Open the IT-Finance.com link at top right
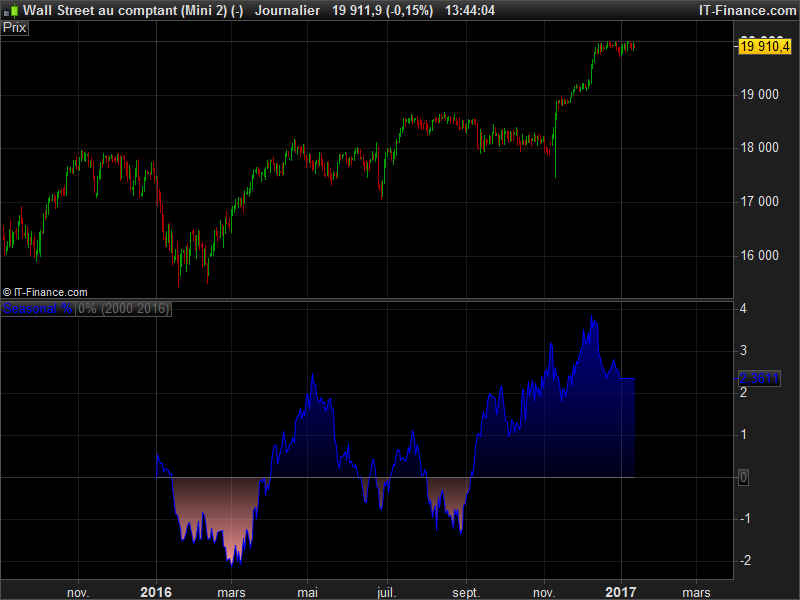The height and width of the screenshot is (600, 800). 747,10
